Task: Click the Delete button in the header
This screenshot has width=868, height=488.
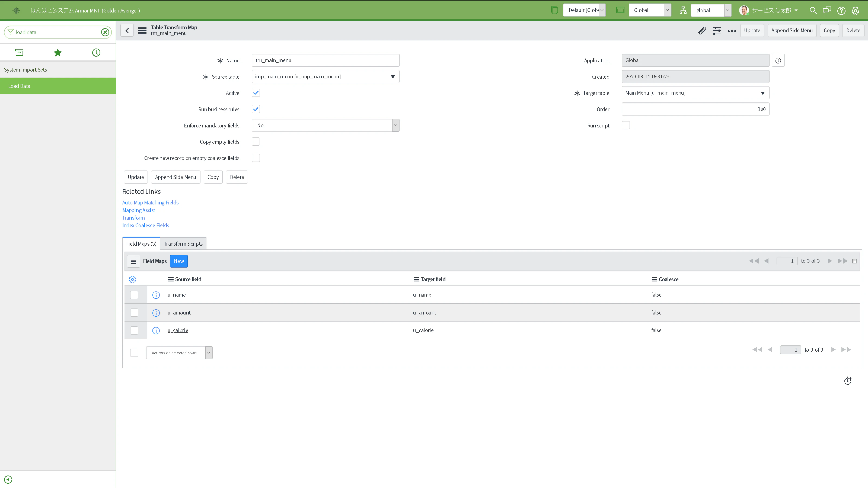Action: [853, 31]
